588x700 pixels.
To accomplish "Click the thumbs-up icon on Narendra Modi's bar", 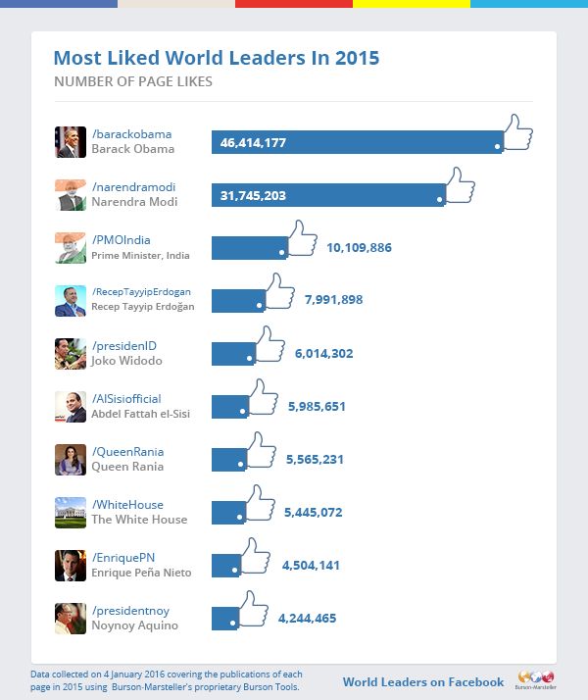I will tap(459, 185).
